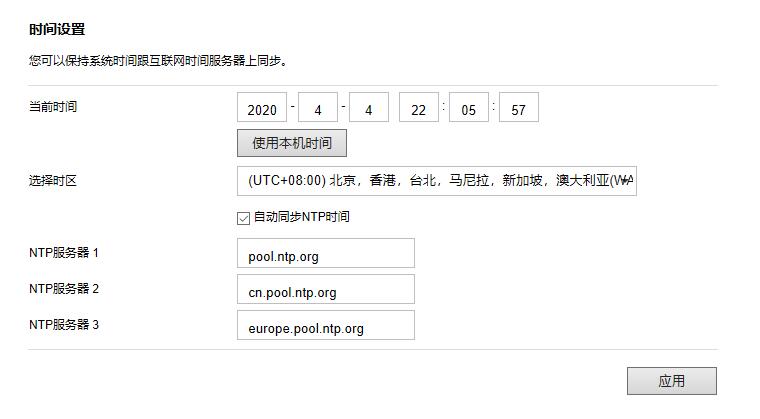Screen dimensions: 760x419
Task: Click the NTP服务器 1 label
Action: (64, 253)
